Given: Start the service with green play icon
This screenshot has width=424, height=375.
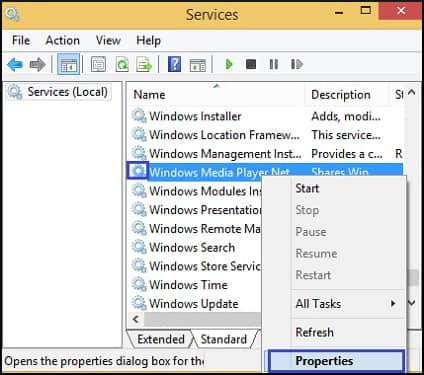Looking at the screenshot, I should [229, 64].
